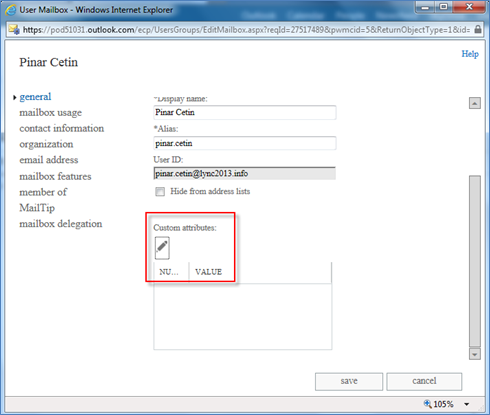This screenshot has width=490, height=415.
Task: Click the VALUE column header
Action: [x=208, y=272]
